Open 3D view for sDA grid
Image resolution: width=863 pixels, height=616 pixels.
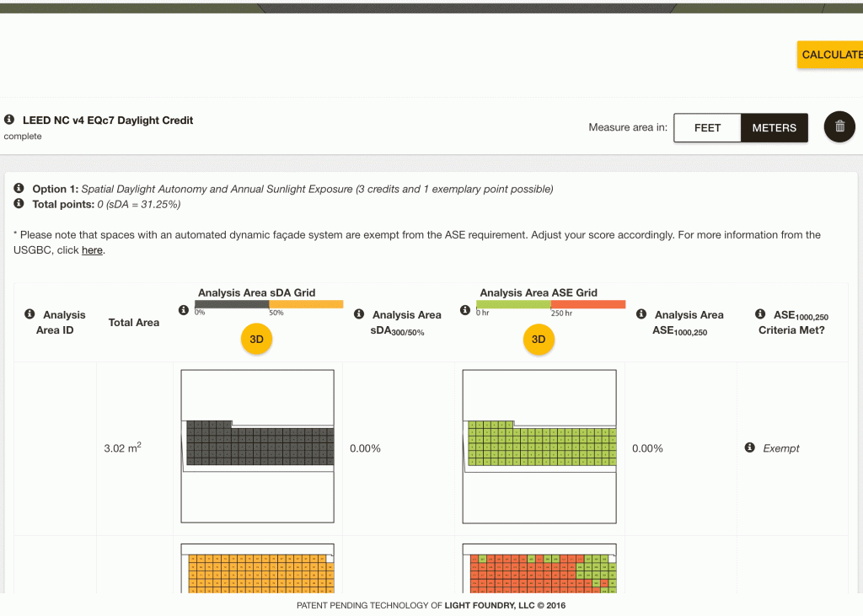256,340
